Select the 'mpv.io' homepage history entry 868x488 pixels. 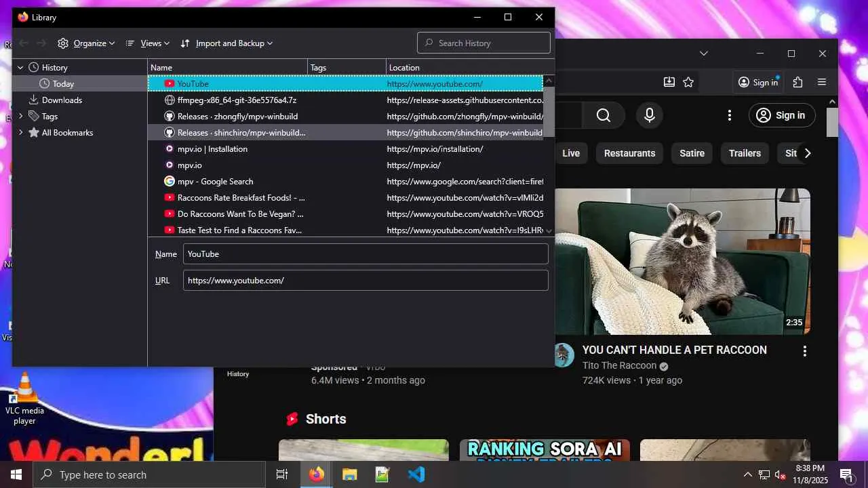(x=345, y=165)
